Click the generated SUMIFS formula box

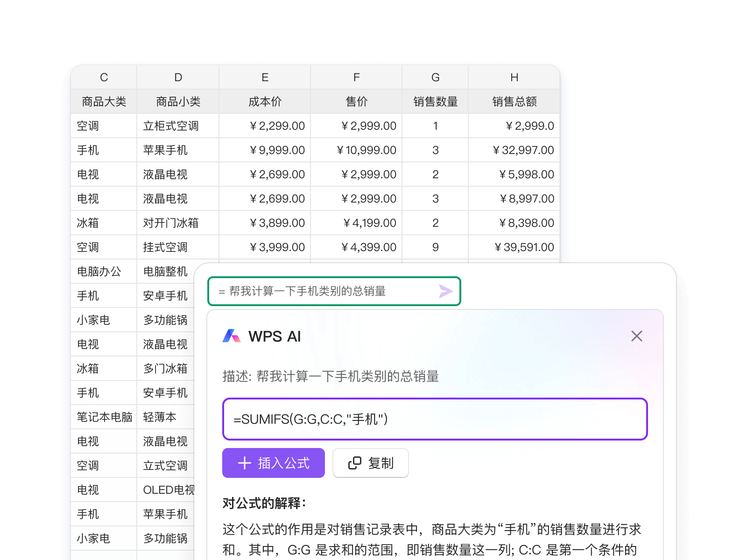pyautogui.click(x=435, y=419)
